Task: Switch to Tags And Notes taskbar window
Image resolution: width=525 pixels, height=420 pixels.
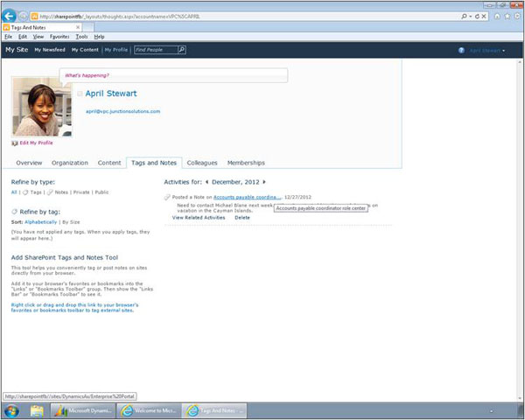Action: point(214,410)
